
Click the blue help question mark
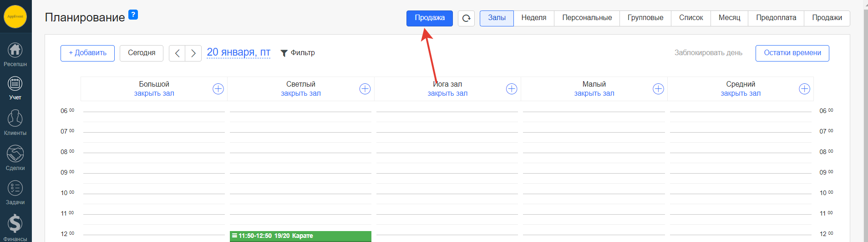pyautogui.click(x=133, y=15)
